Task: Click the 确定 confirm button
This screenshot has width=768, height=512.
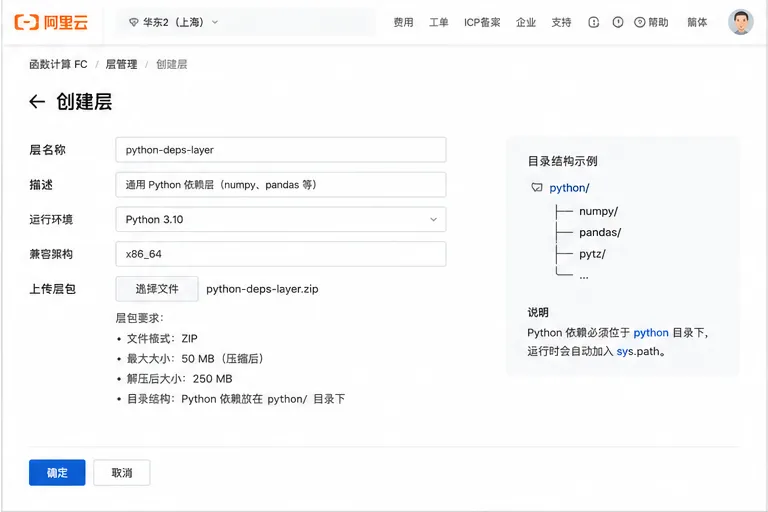Action: (x=57, y=472)
